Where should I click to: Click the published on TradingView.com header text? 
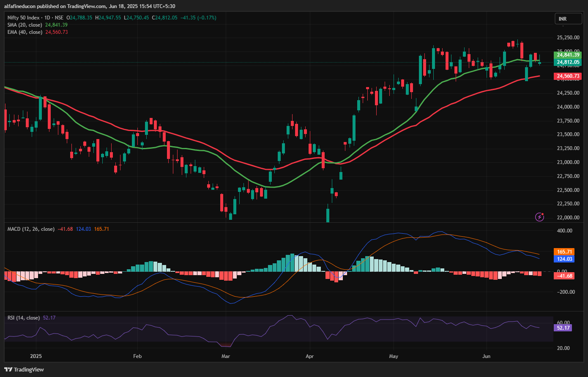coord(90,6)
